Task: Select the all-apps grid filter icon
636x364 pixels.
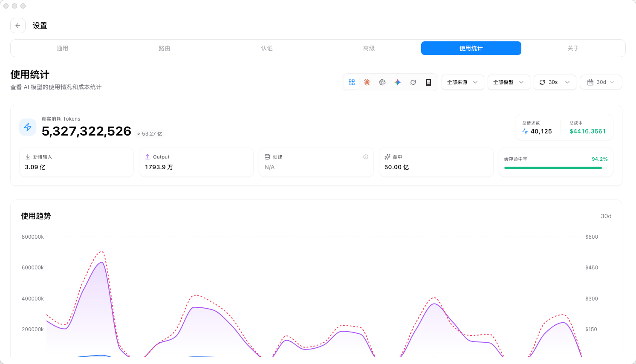Action: 352,82
